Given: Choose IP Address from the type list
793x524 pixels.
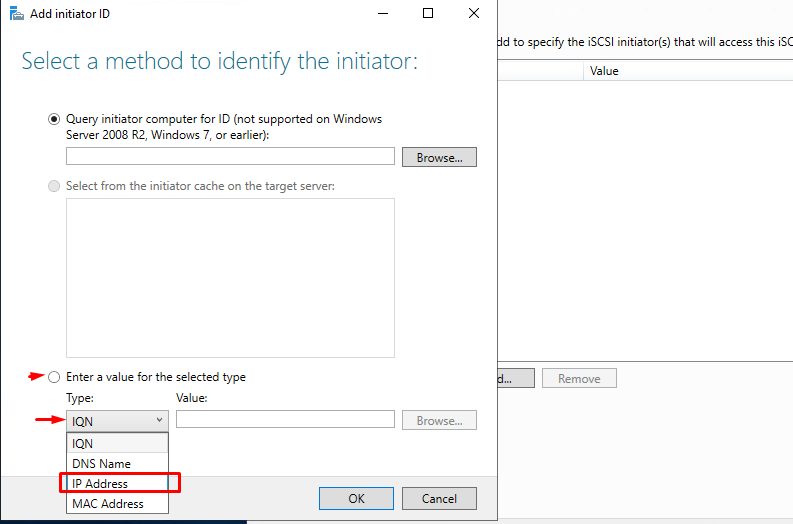Looking at the screenshot, I should [x=117, y=483].
